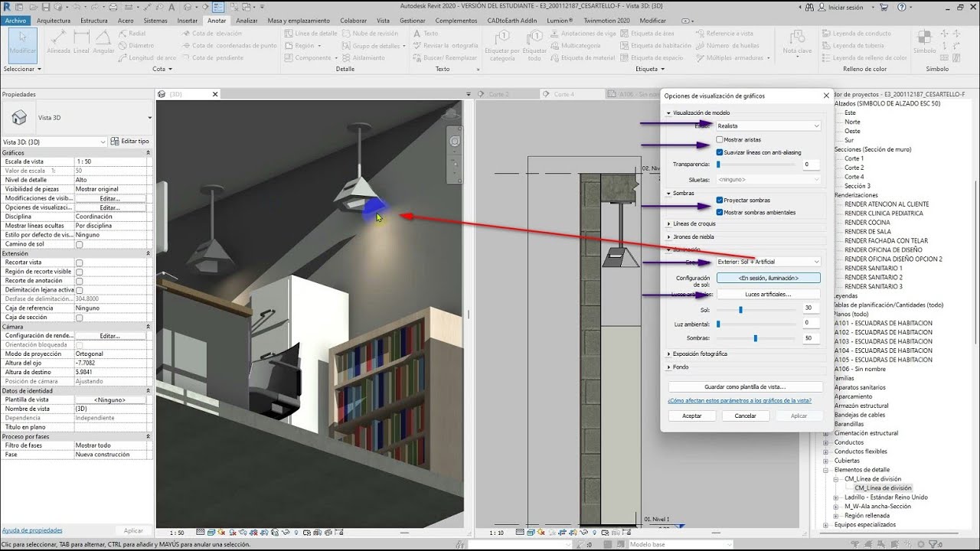Click the Texto tool in ribbon
Viewport: 980px width, 551px height.
coord(426,34)
